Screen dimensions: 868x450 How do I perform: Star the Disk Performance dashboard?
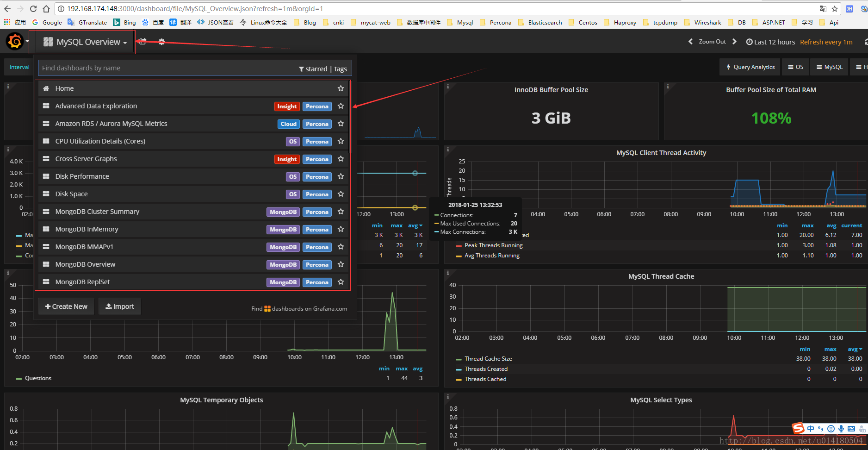coord(341,176)
